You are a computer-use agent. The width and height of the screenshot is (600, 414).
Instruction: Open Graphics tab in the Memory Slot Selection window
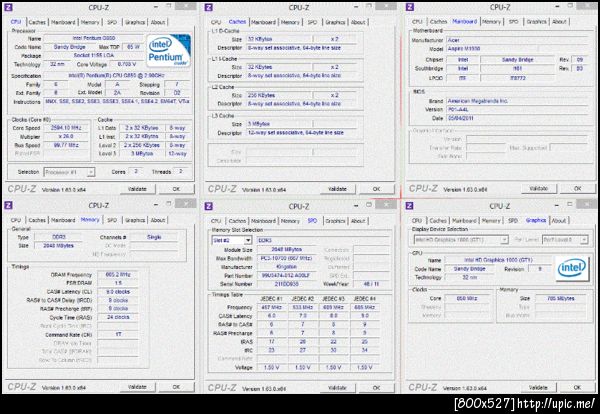coord(336,221)
